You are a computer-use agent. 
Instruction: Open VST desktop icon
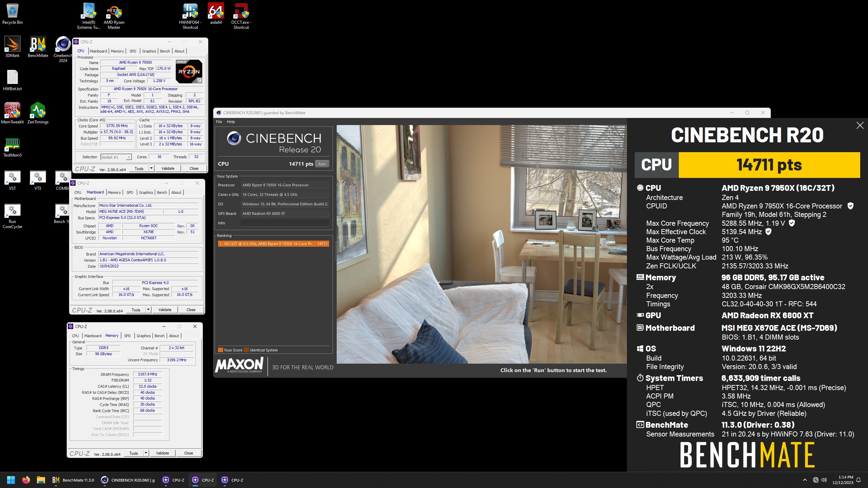(12, 180)
